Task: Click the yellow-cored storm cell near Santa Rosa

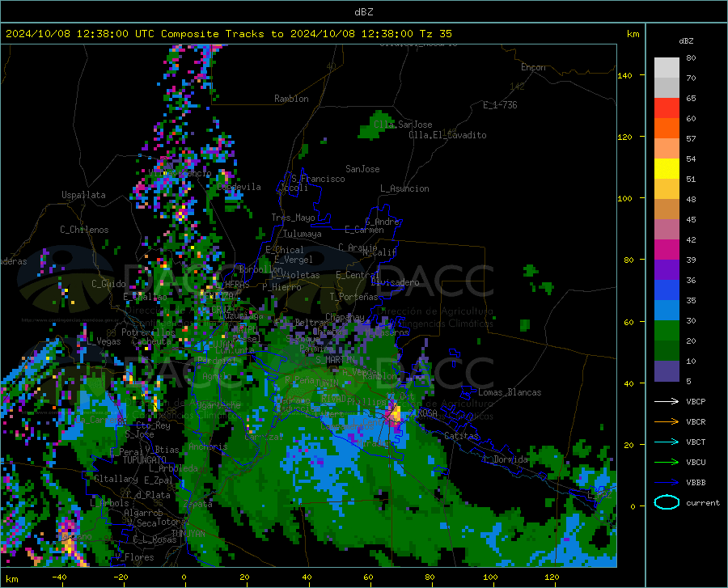Action: click(x=395, y=412)
